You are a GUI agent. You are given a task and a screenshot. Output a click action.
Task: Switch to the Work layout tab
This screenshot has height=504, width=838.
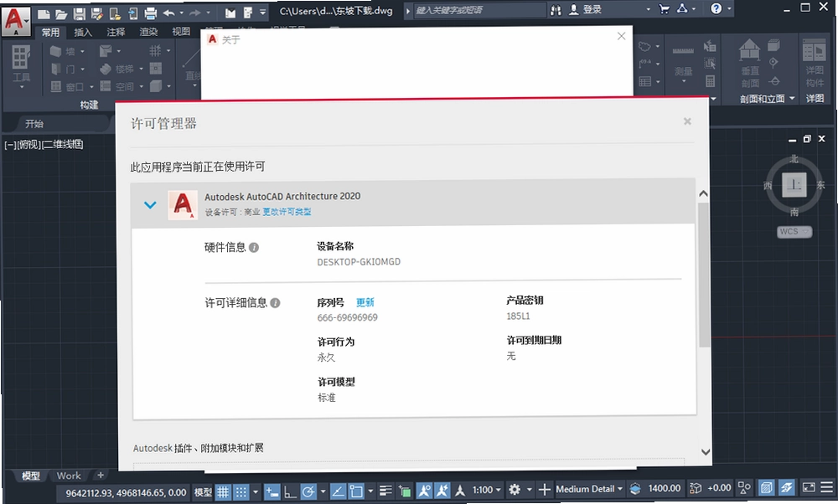click(x=69, y=476)
